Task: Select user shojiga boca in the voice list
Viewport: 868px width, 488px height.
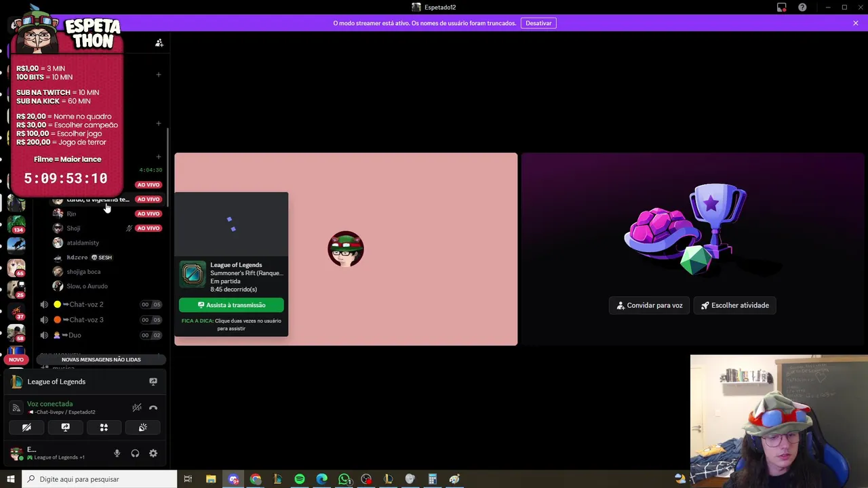Action: (x=83, y=272)
